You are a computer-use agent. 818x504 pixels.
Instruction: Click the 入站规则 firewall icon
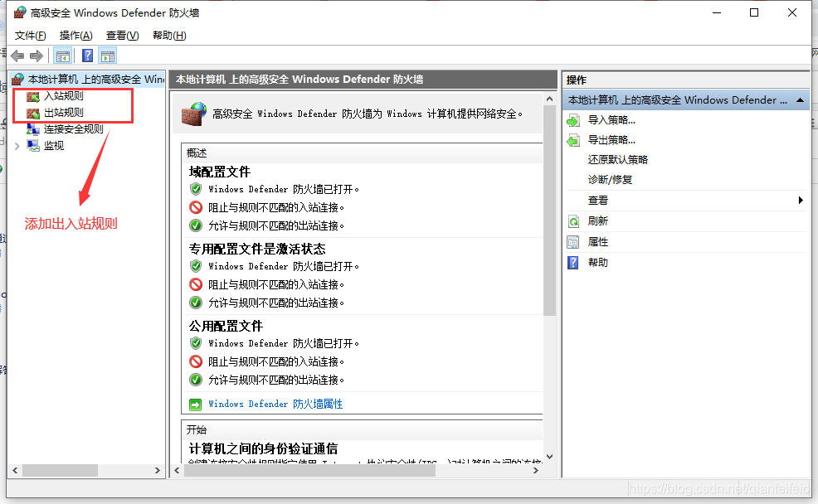pyautogui.click(x=33, y=96)
